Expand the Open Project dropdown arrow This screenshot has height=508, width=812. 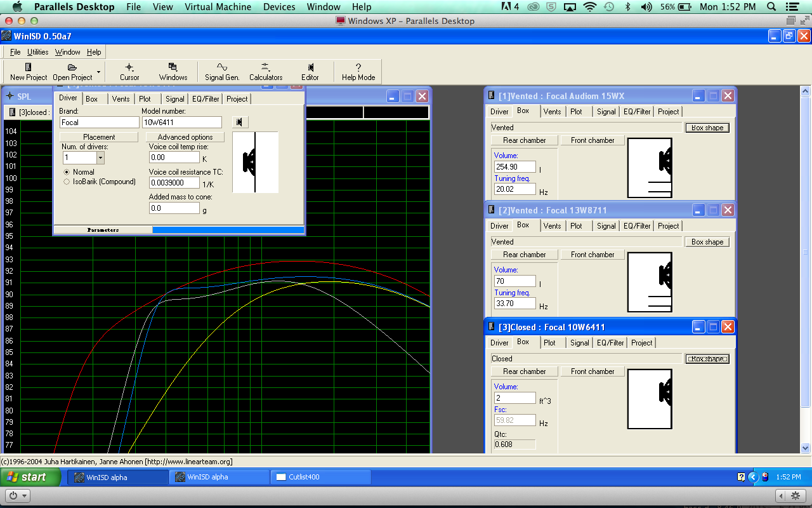(x=98, y=71)
